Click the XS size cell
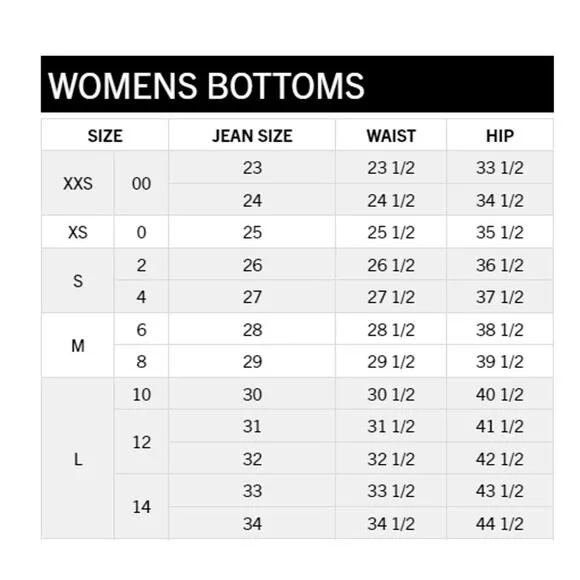Image resolution: width=580 pixels, height=580 pixels. 78,232
